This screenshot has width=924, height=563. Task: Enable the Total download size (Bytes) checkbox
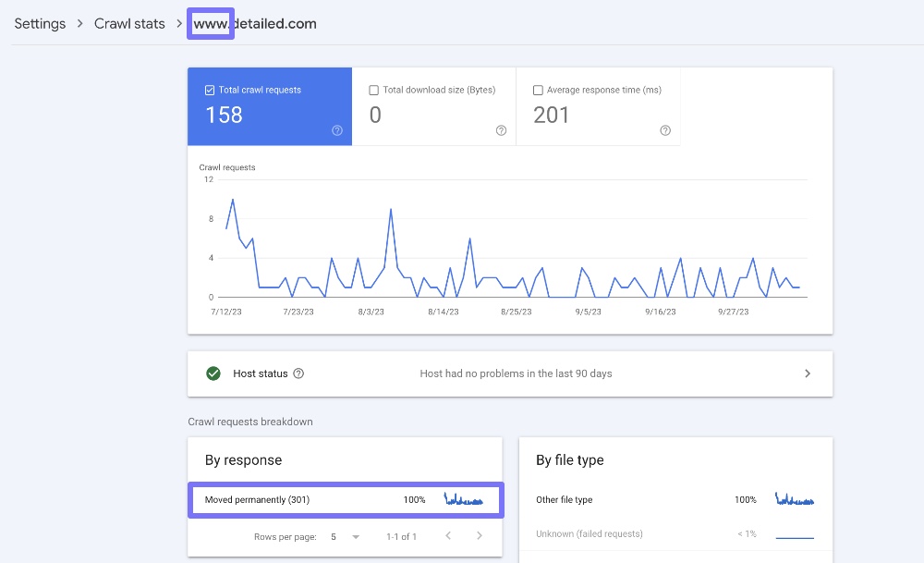(373, 91)
